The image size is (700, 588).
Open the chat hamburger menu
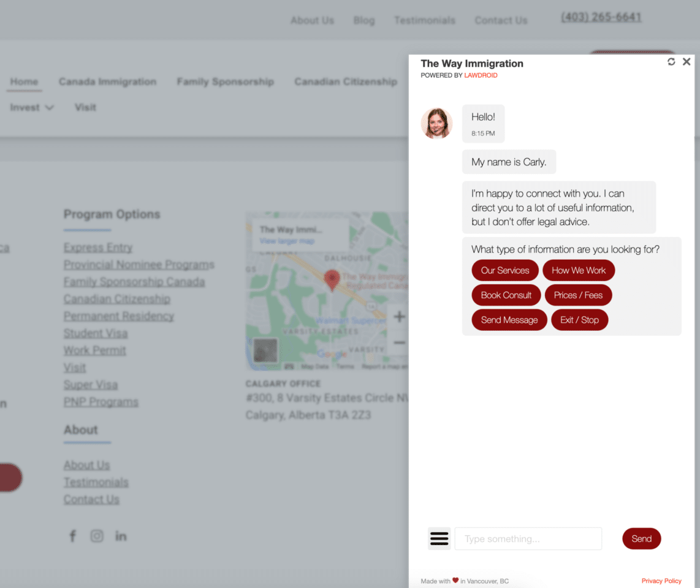[439, 538]
